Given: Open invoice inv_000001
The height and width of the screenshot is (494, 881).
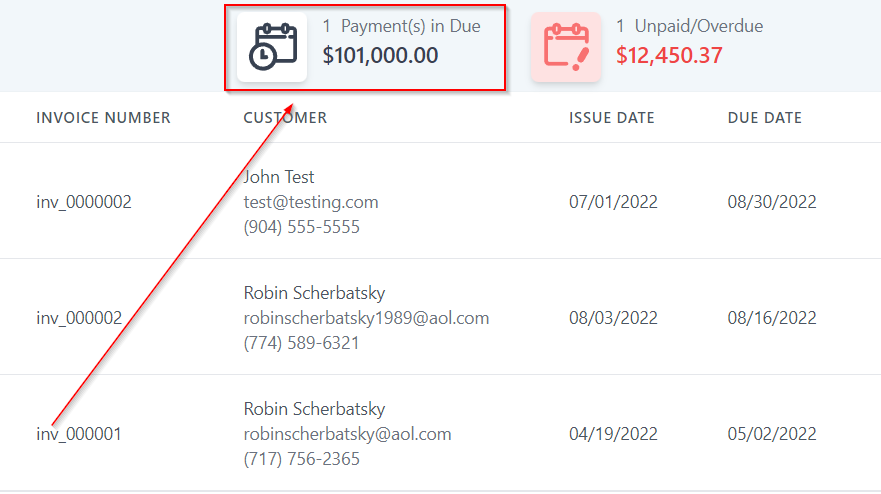Looking at the screenshot, I should click(79, 435).
